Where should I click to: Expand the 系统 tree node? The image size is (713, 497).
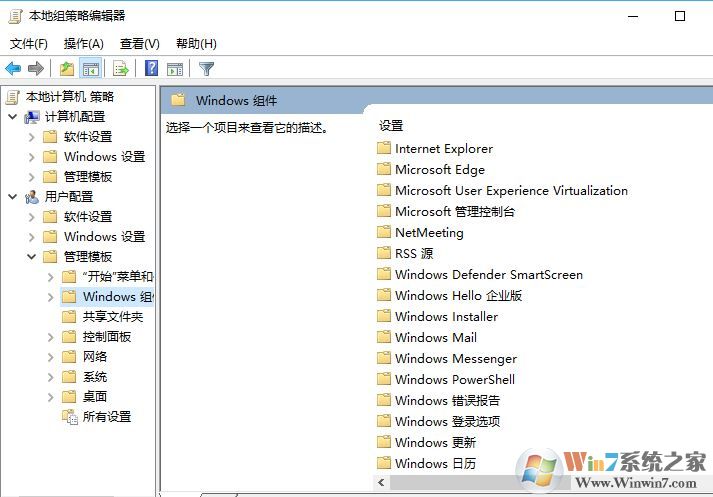click(50, 377)
